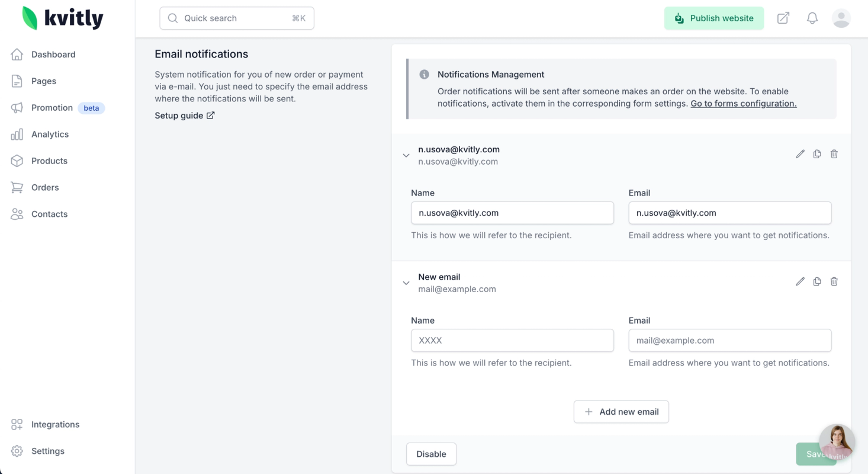Duplicate the New email entry
This screenshot has height=474, width=868.
[x=817, y=281]
